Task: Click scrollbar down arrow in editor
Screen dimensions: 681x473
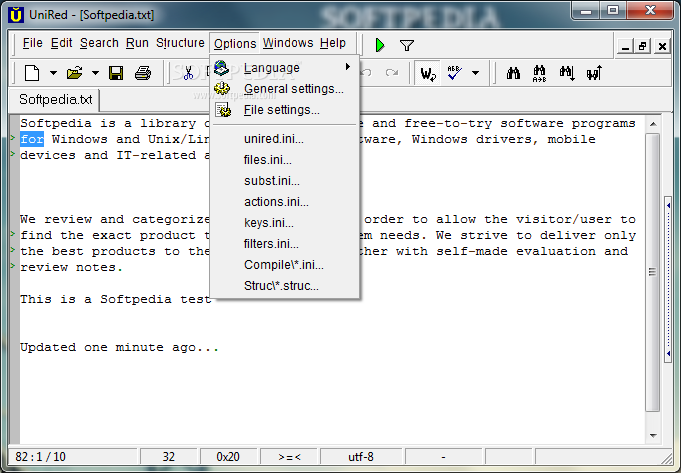Action: [x=653, y=435]
